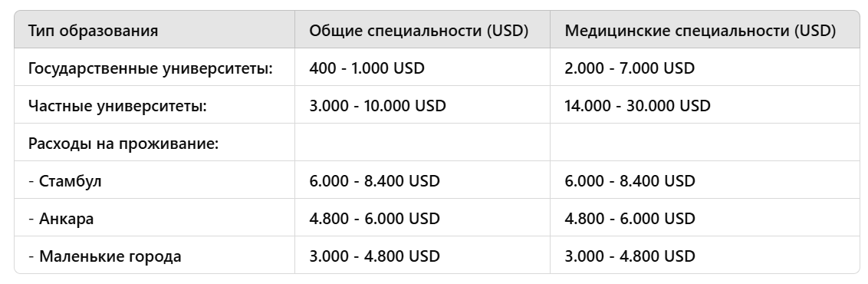
Task: Select the '3.000 - 10.000 USD' cell
Action: click(377, 106)
